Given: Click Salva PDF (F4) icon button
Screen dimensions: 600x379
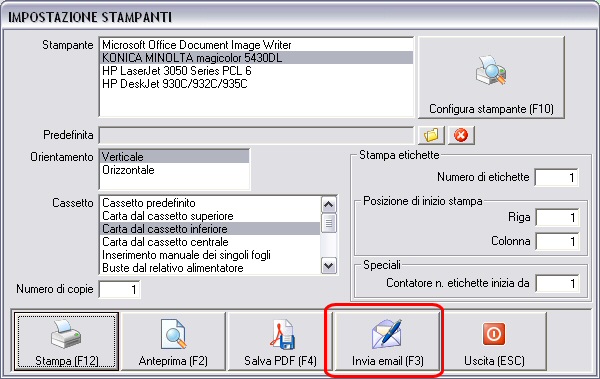Looking at the screenshot, I should click(x=280, y=341).
